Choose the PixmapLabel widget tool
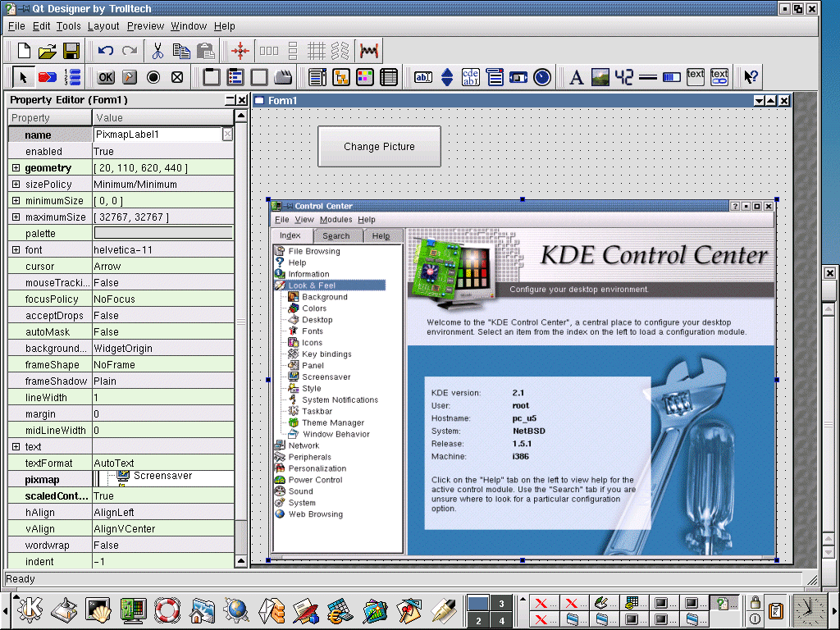The height and width of the screenshot is (630, 840). coord(600,77)
